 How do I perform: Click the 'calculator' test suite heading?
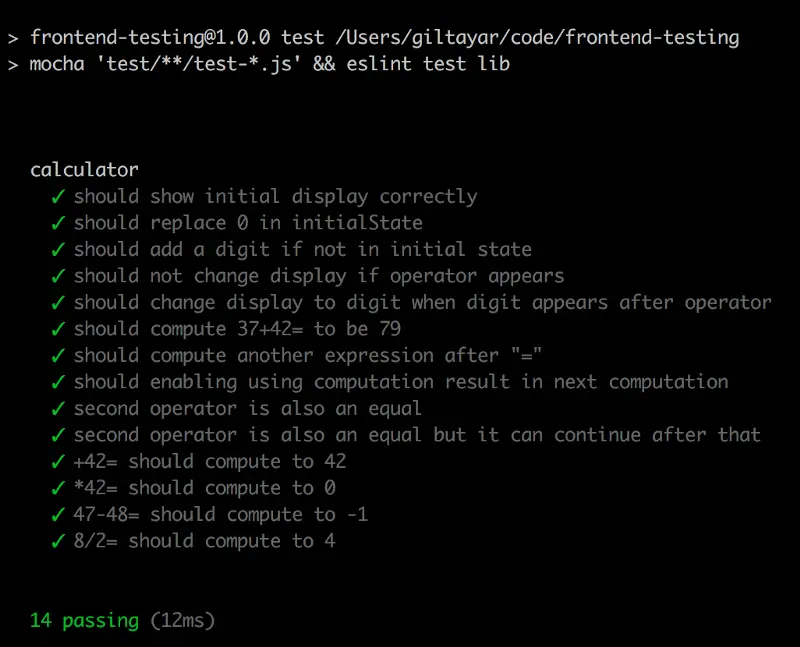click(x=84, y=170)
